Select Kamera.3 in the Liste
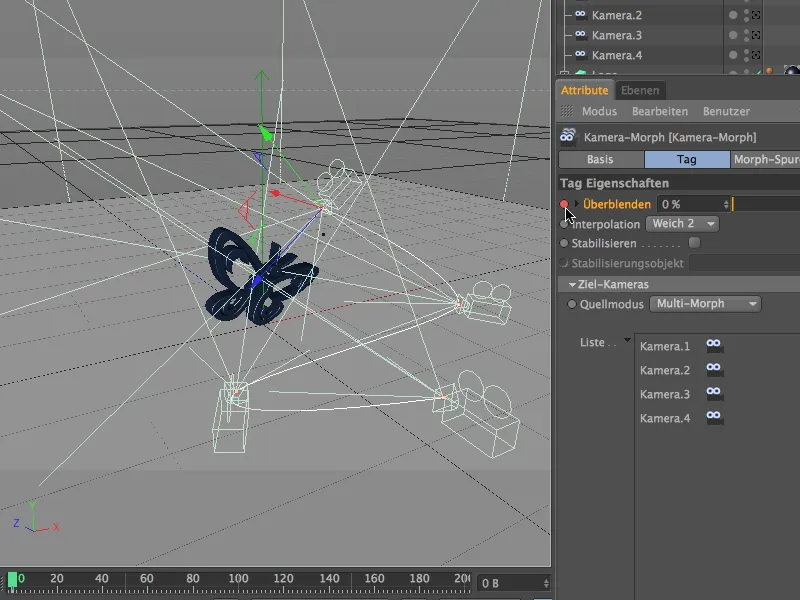 tap(665, 394)
